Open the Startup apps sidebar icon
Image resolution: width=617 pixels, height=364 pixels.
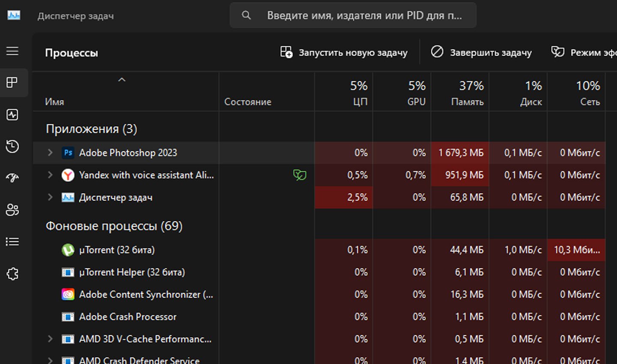(12, 178)
